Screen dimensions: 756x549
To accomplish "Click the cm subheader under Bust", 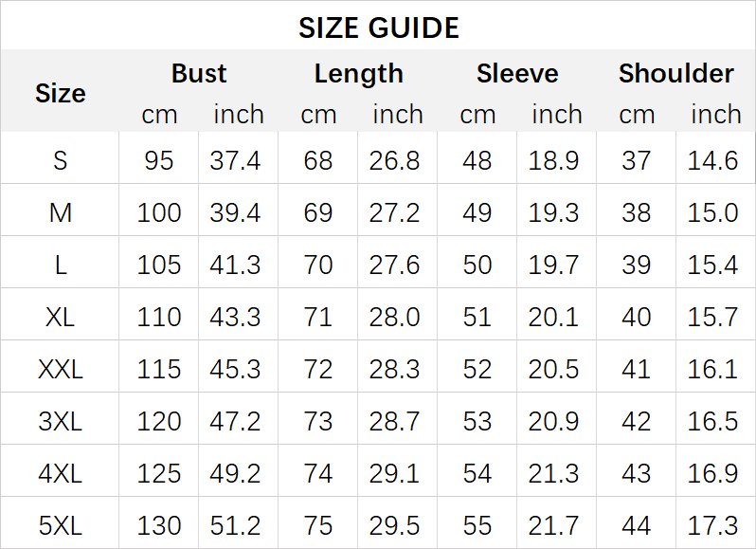I will 159,115.
